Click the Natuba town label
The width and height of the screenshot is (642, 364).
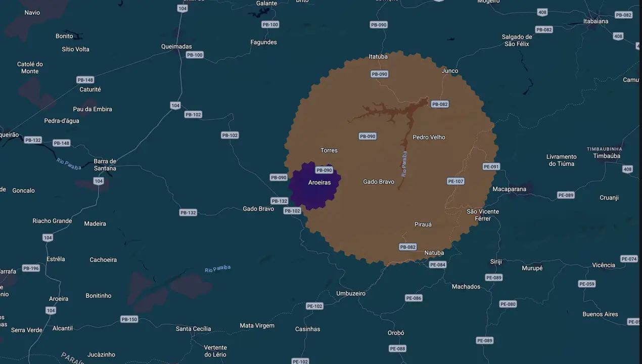point(434,253)
